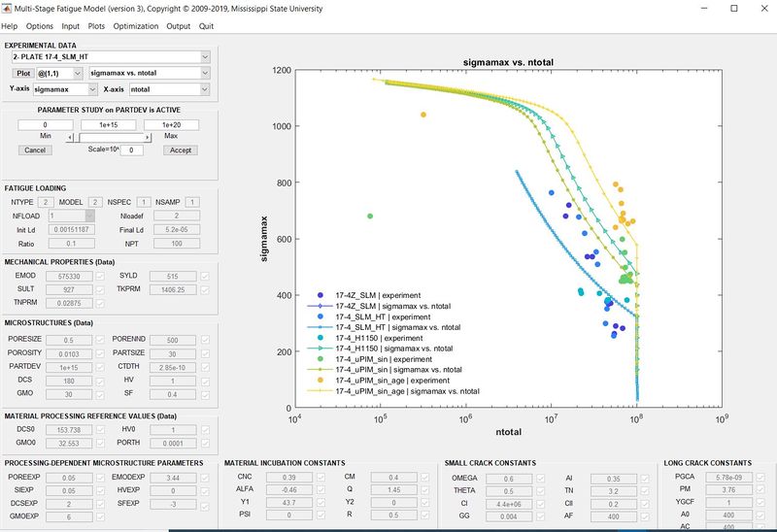
Task: Open the Input menu
Action: [x=70, y=26]
